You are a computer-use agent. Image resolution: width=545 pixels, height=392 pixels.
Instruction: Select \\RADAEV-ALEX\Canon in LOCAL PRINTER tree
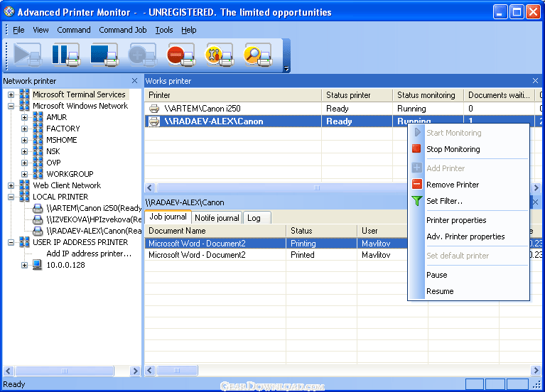point(94,231)
